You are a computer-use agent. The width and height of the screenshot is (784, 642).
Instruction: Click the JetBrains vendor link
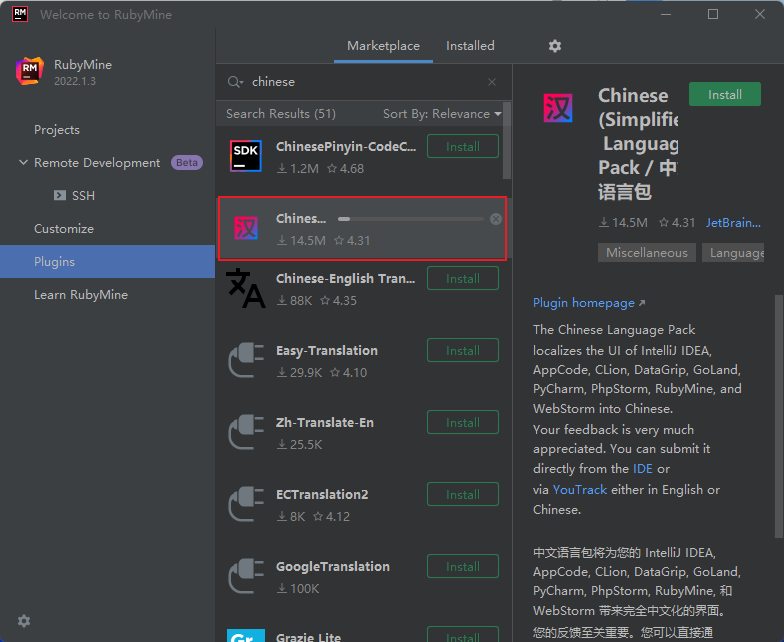[x=733, y=223]
